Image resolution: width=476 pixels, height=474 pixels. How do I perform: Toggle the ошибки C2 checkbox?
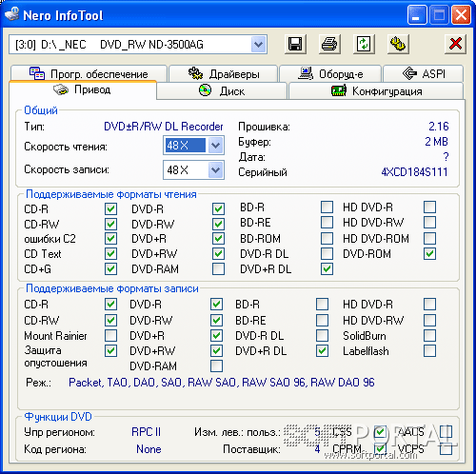click(110, 239)
